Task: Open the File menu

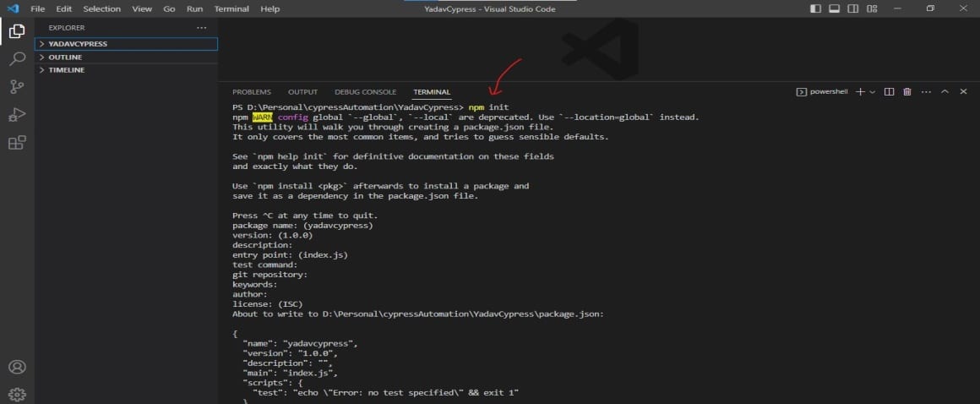Action: [37, 8]
